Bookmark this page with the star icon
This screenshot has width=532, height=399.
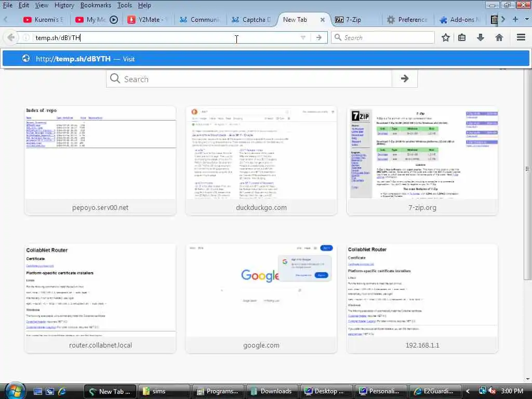pos(445,37)
